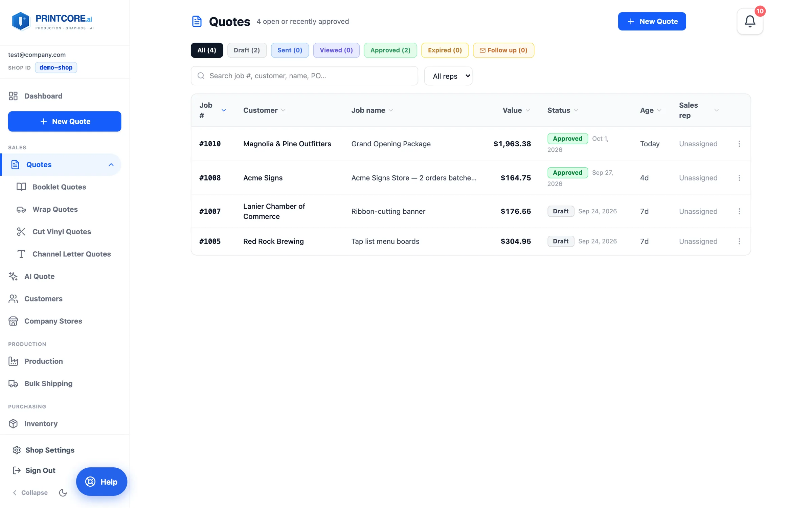The height and width of the screenshot is (508, 812).
Task: Filter by Draft (2) tab
Action: (x=247, y=50)
